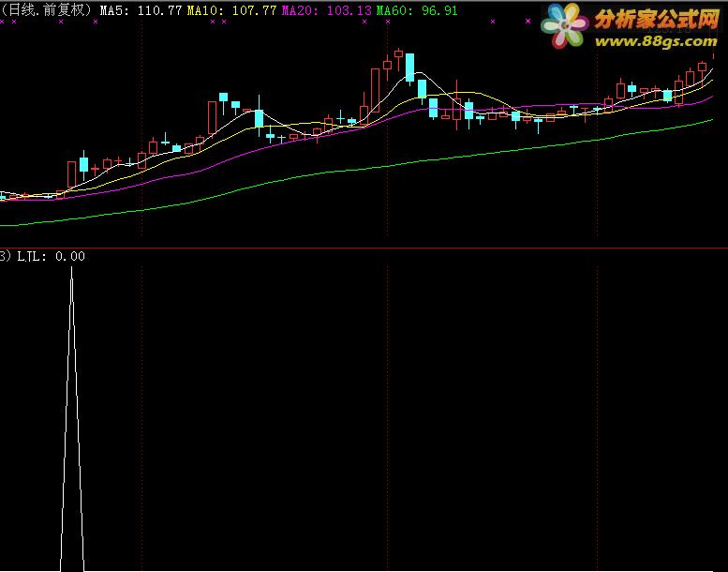The image size is (728, 572).
Task: Click the 日线.前复权 period label
Action: tap(46, 10)
